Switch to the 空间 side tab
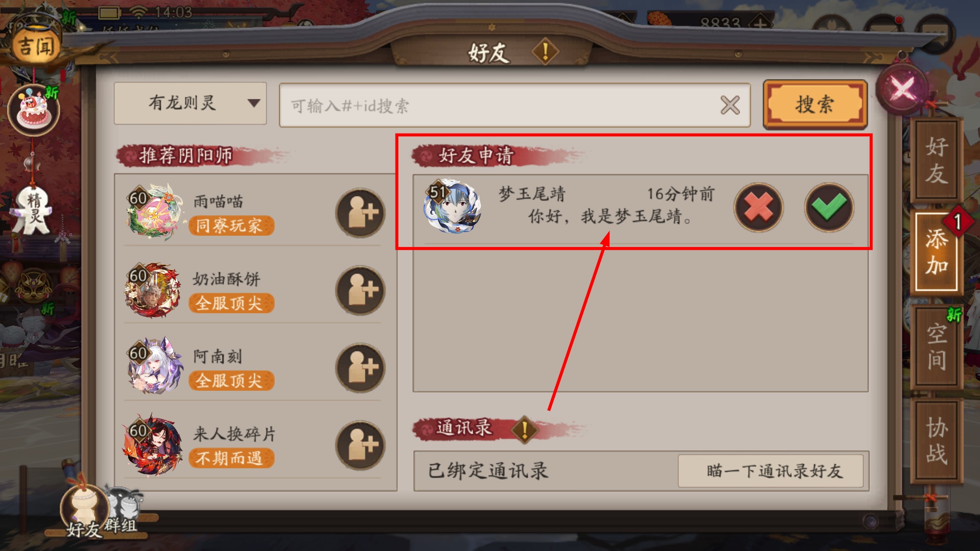980x551 pixels. [x=937, y=346]
